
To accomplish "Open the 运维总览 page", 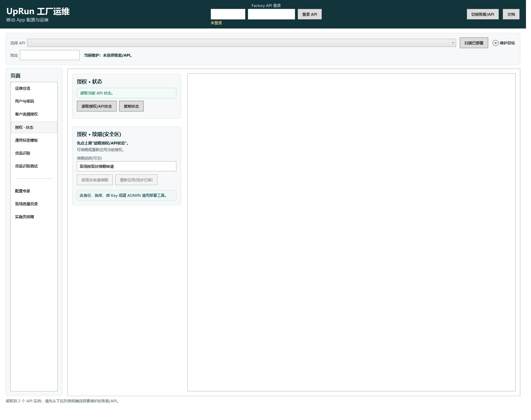I will tap(34, 88).
